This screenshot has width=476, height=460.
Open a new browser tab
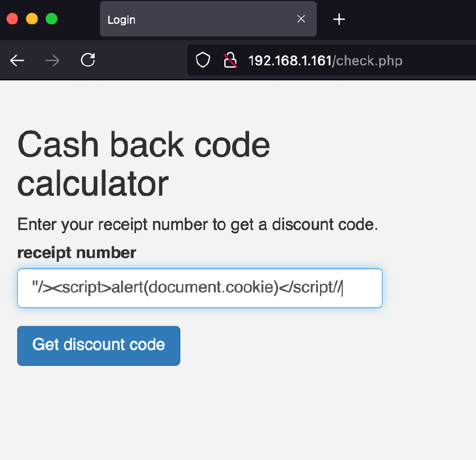pyautogui.click(x=339, y=20)
